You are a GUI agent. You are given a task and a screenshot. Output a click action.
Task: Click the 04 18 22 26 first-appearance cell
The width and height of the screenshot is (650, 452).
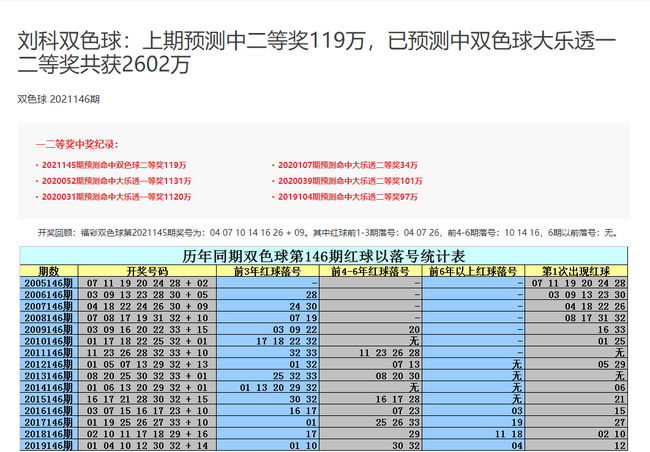pyautogui.click(x=576, y=306)
